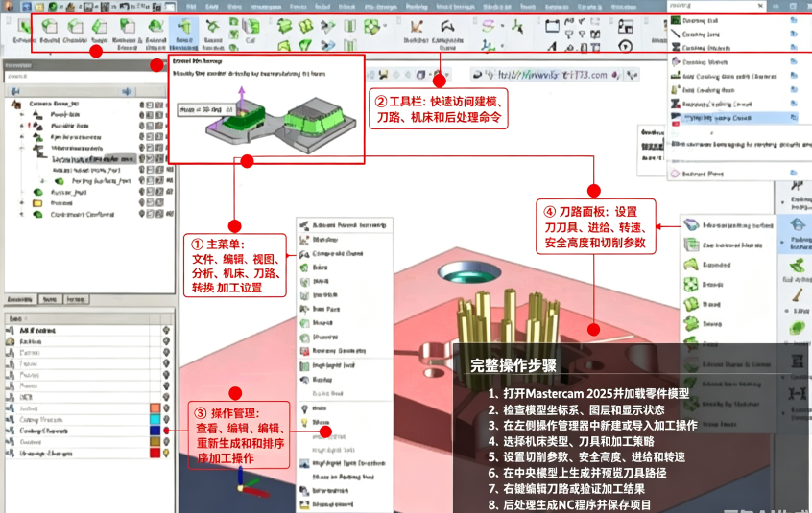Toggle the lightbulb on the gold swatch row
The width and height of the screenshot is (812, 513).
166,442
